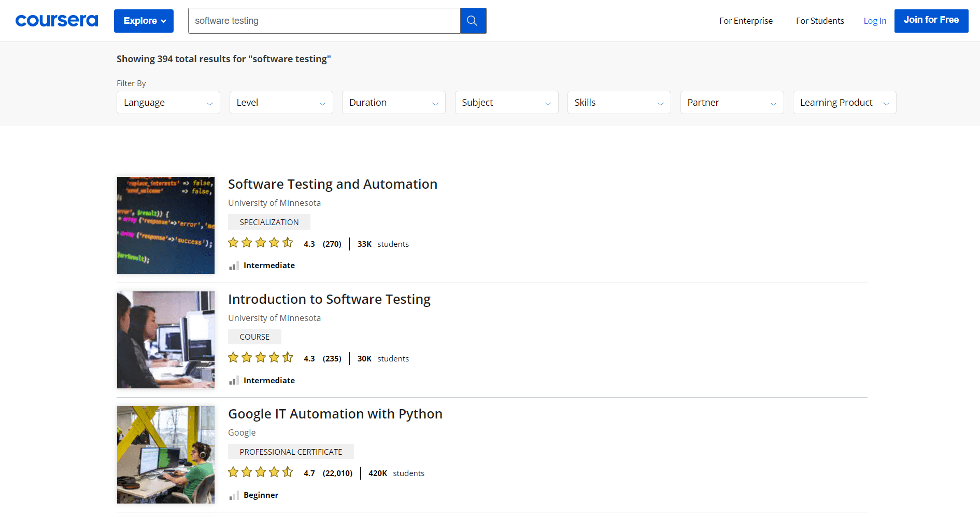The image size is (980, 517).
Task: Expand the Level filter dropdown
Action: pos(281,103)
